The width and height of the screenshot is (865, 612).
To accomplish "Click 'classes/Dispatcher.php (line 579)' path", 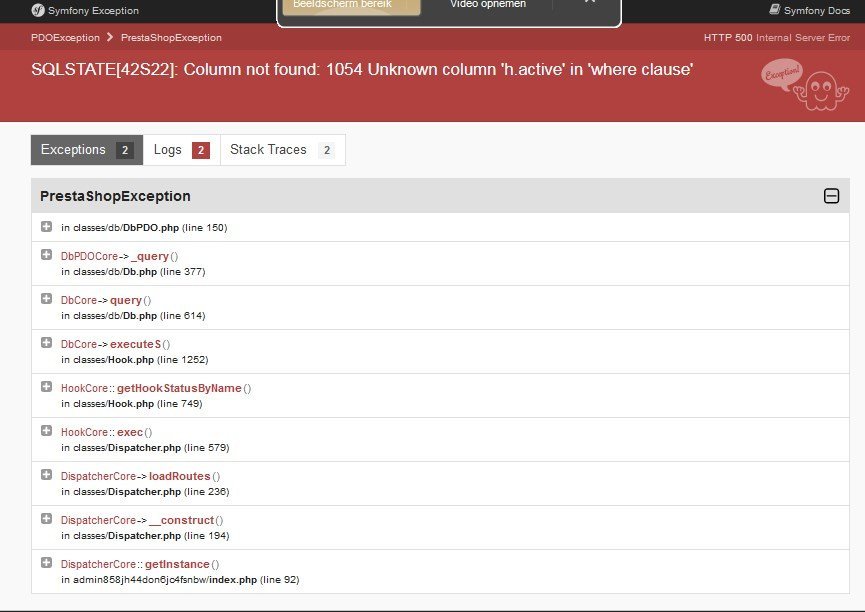I will (151, 448).
